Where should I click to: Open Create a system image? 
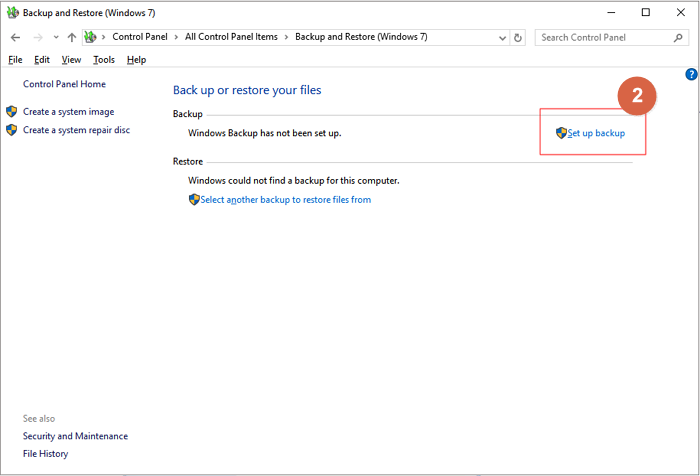[x=68, y=112]
